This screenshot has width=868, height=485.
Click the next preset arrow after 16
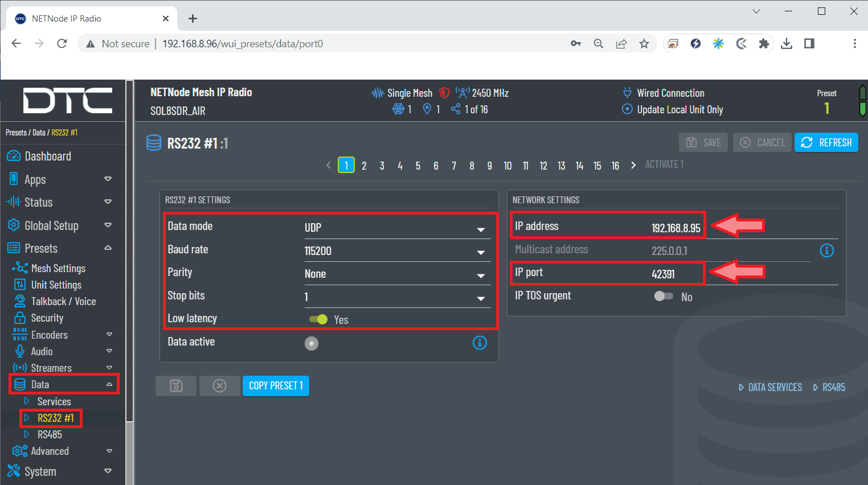point(633,165)
